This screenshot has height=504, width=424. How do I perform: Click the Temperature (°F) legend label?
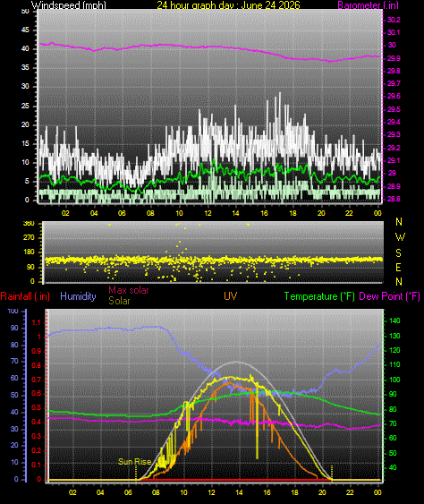[x=319, y=296]
